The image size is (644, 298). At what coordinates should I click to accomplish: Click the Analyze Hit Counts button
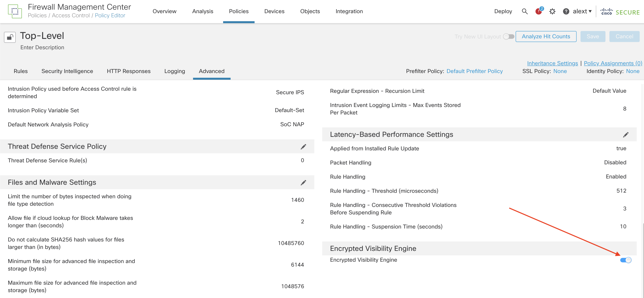(546, 37)
